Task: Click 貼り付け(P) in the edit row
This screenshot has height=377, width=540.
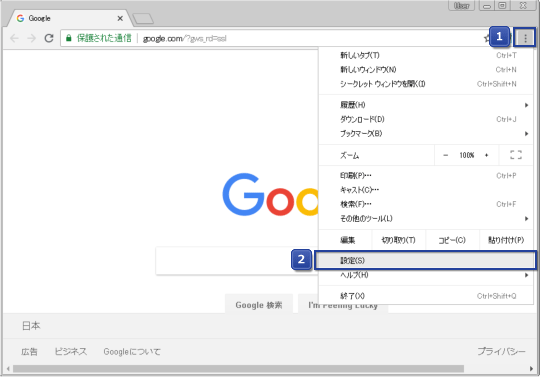Action: coord(506,240)
